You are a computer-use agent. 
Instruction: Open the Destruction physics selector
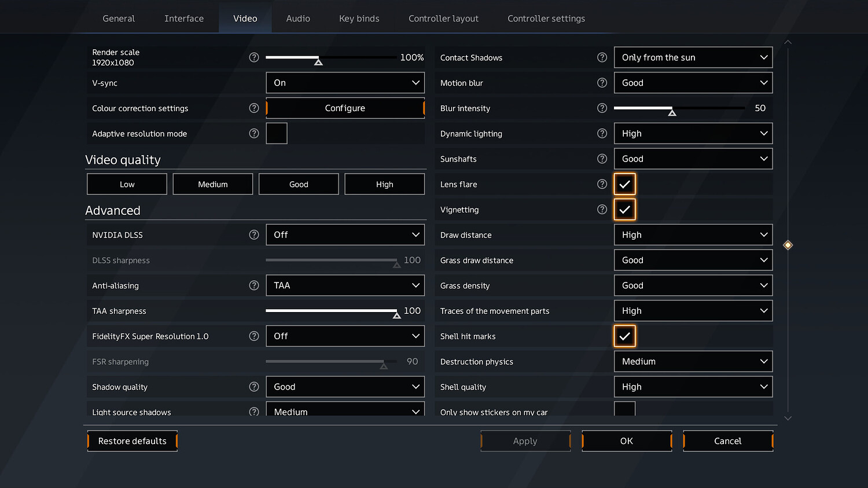[693, 361]
